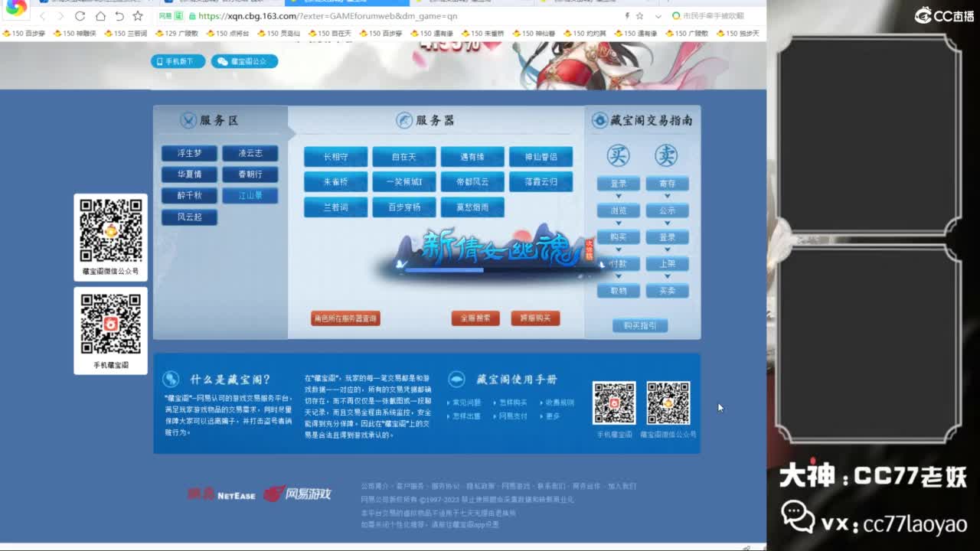Select the 江山景 service region
The image size is (980, 551).
tap(250, 196)
